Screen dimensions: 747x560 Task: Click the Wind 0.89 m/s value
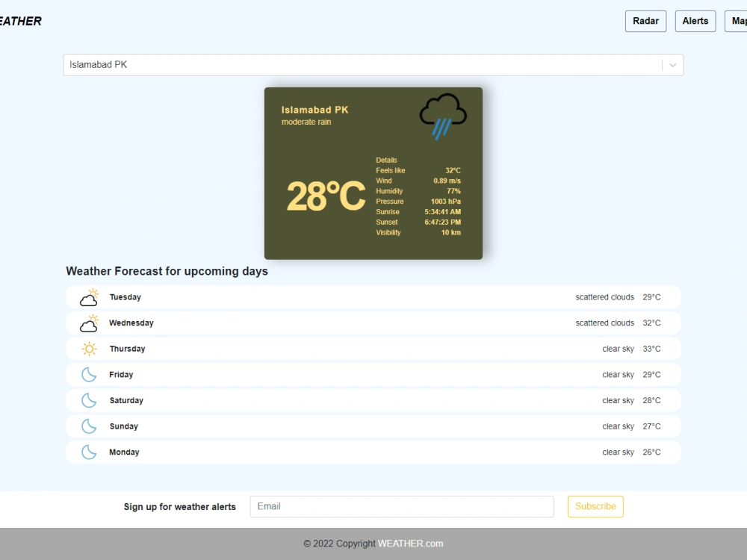coord(447,181)
